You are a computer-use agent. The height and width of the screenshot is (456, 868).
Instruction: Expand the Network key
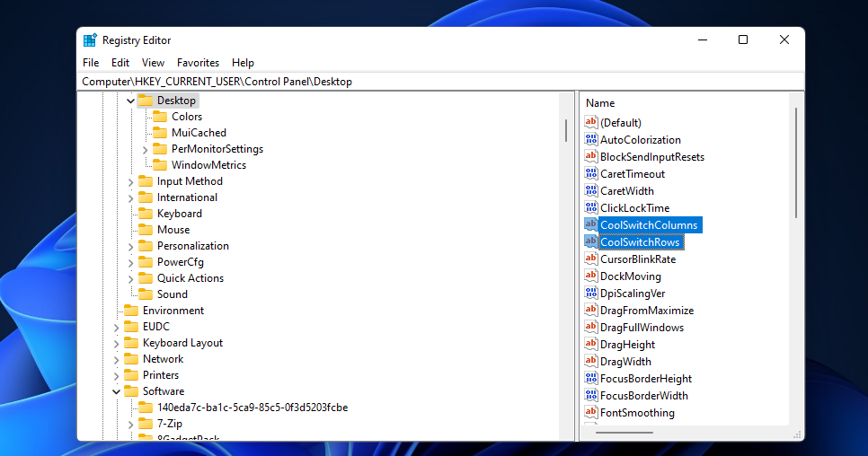(x=116, y=359)
